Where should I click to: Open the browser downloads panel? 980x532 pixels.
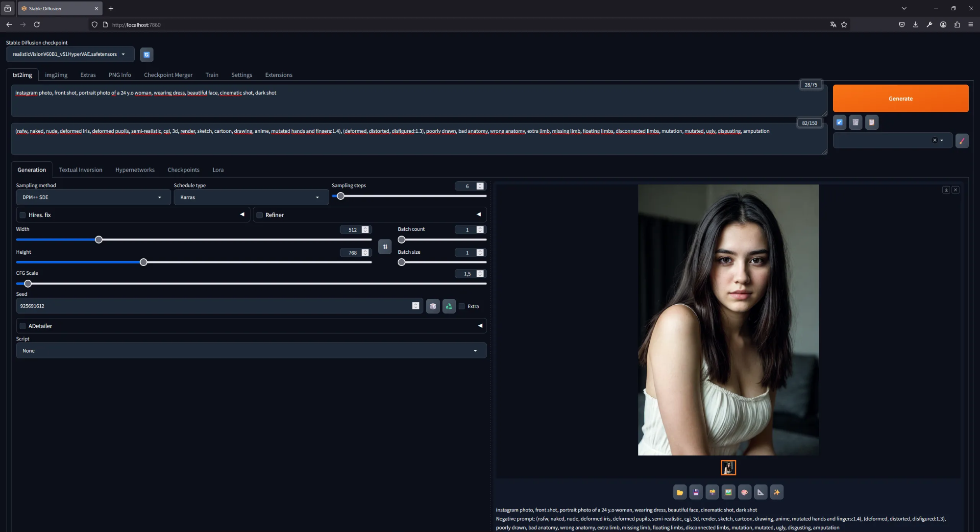coord(915,24)
